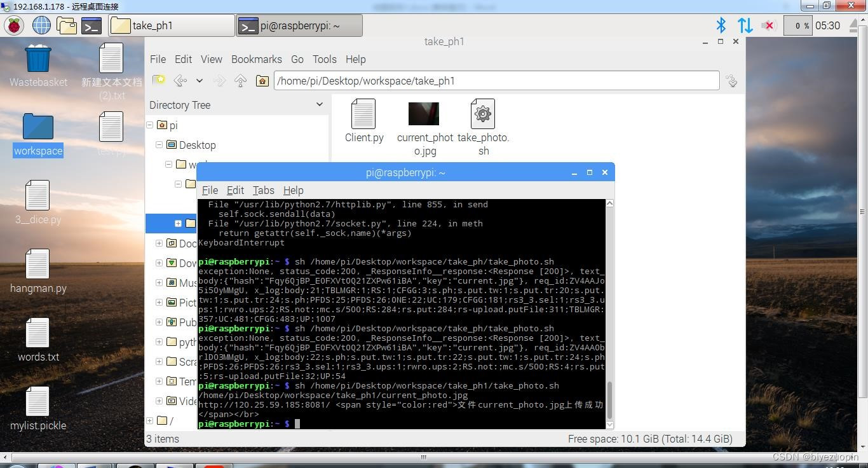Expand the Pictures folder tree node

[x=159, y=302]
